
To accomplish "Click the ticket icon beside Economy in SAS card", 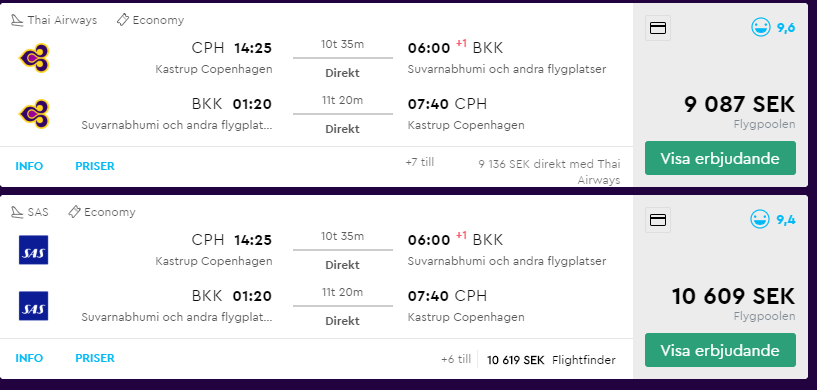I will 74,212.
